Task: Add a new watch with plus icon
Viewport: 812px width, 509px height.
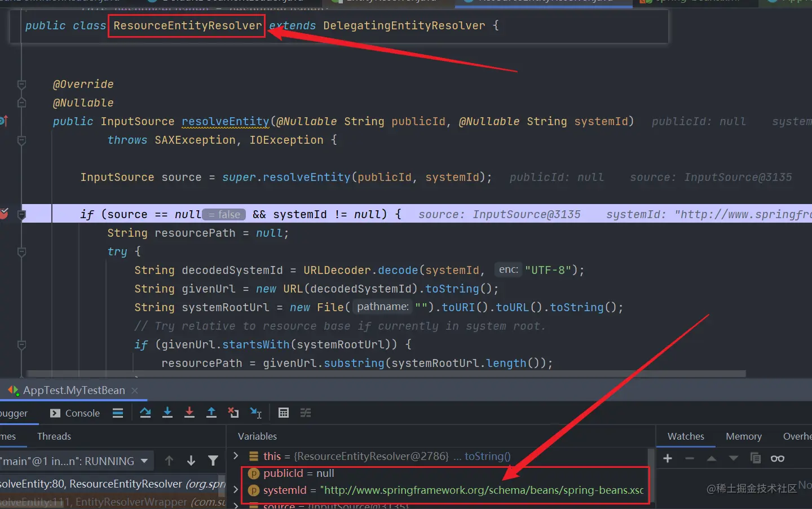Action: tap(668, 458)
